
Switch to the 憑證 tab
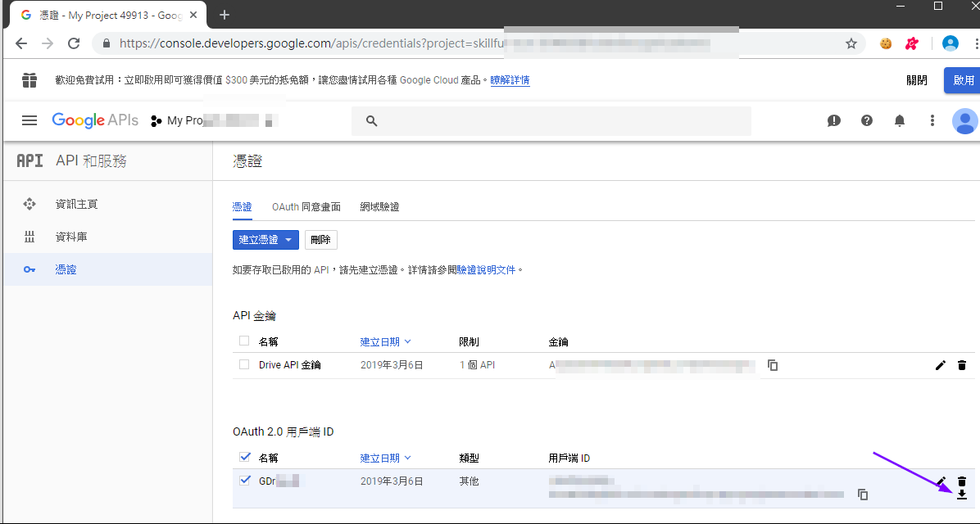[x=242, y=206]
